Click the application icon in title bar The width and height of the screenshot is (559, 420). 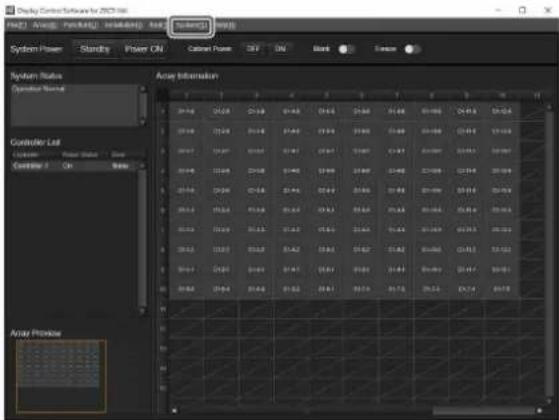click(x=10, y=10)
